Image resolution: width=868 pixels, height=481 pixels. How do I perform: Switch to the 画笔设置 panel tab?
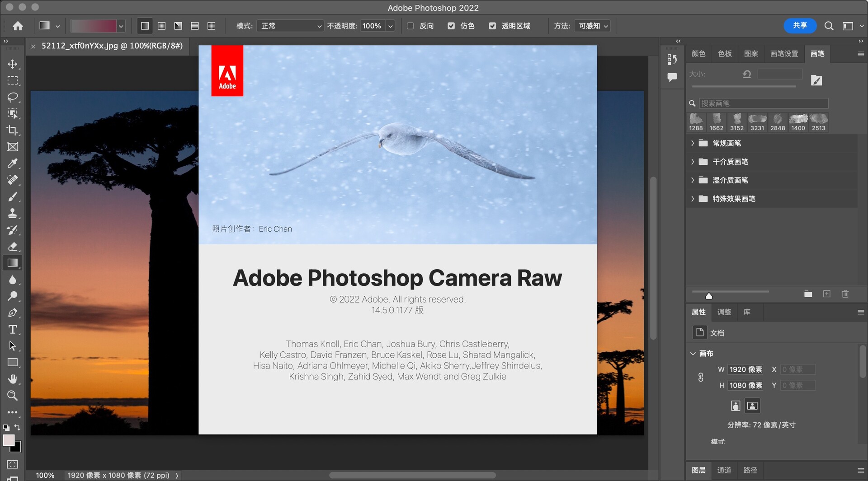785,54
